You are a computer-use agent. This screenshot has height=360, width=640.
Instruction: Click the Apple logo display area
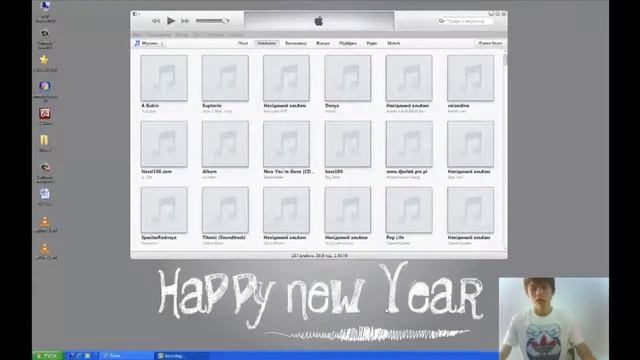pyautogui.click(x=319, y=21)
